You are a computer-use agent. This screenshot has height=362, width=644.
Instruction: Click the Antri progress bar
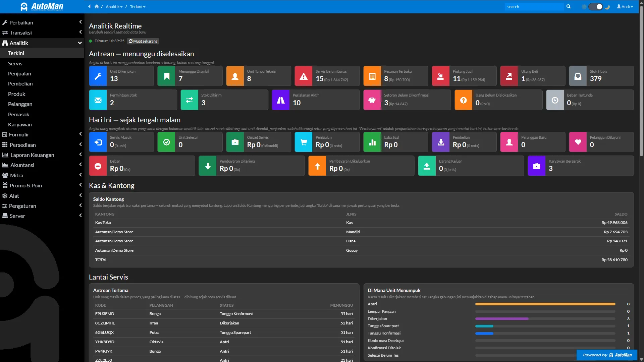click(545, 304)
